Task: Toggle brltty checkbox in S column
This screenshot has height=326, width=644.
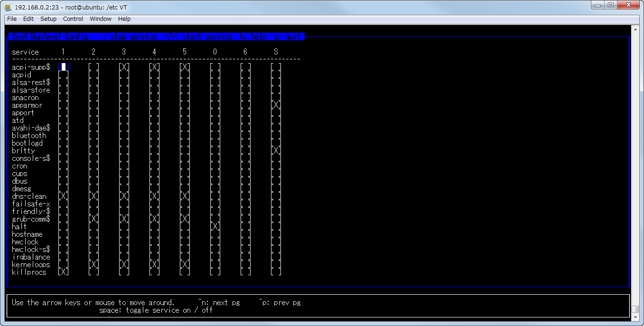Action: coord(276,151)
